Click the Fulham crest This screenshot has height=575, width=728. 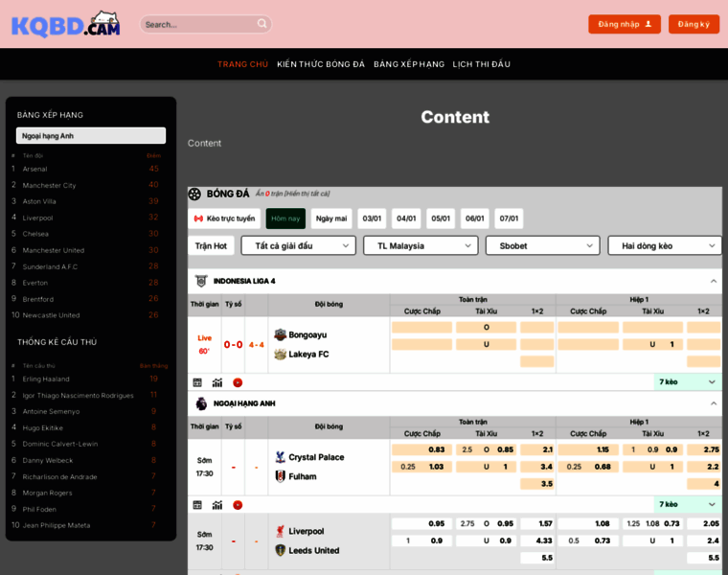pyautogui.click(x=280, y=476)
